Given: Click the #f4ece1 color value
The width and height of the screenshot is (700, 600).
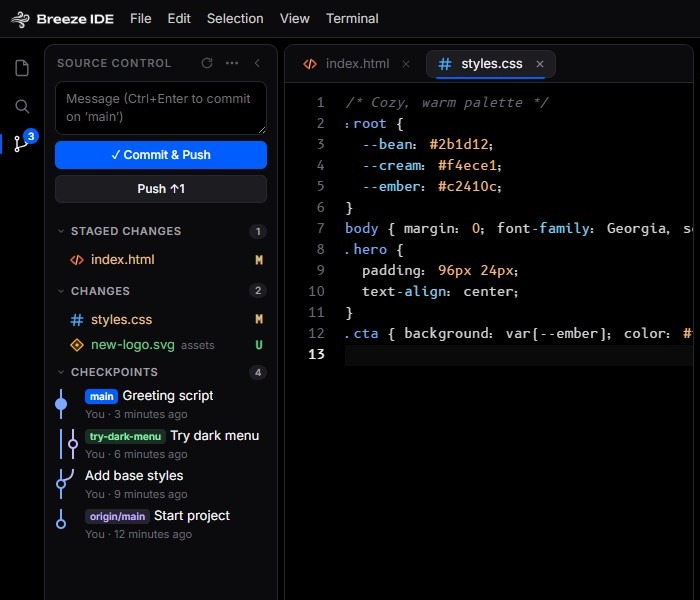Looking at the screenshot, I should point(469,166).
